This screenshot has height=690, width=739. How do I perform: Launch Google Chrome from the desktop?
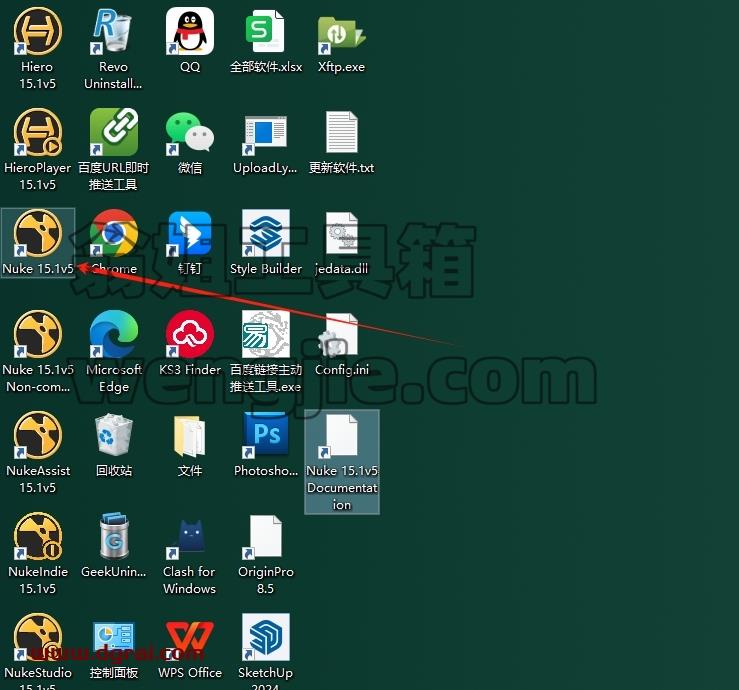tap(114, 233)
